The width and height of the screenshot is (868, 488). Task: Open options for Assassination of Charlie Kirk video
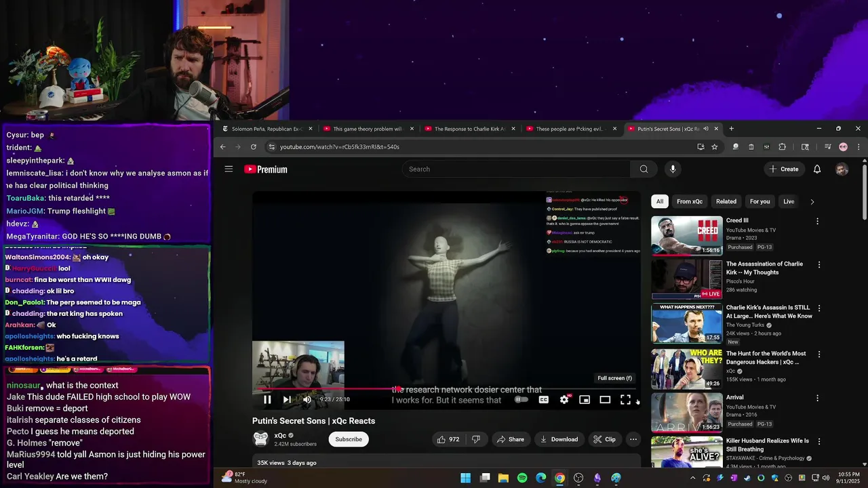[x=818, y=264]
